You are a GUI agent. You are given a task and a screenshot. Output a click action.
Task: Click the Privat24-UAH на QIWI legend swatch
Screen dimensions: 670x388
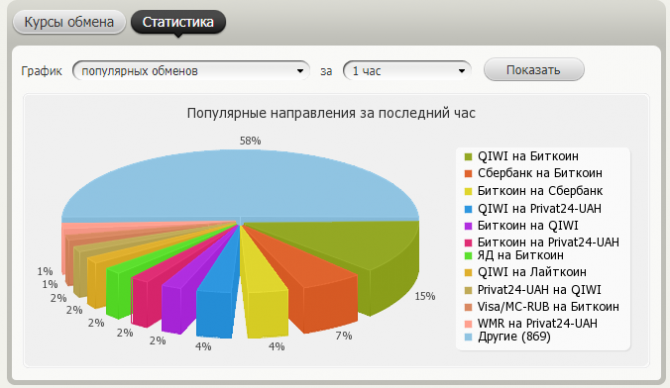point(468,290)
